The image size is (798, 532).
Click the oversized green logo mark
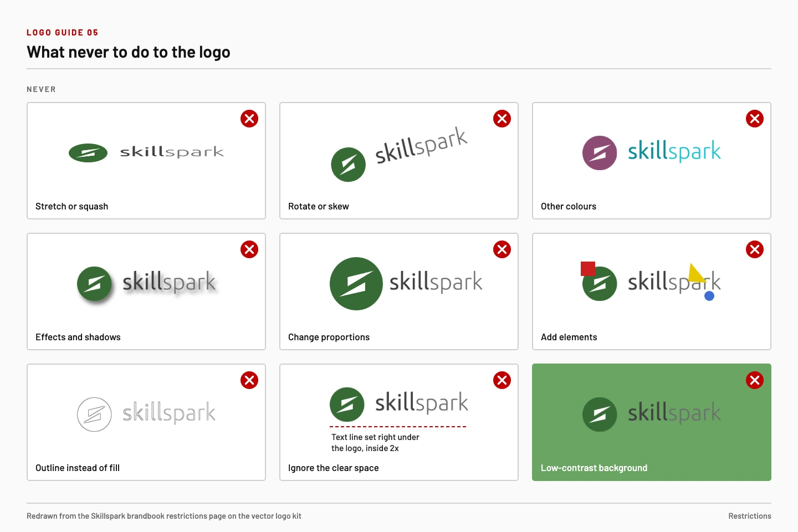[x=356, y=284]
